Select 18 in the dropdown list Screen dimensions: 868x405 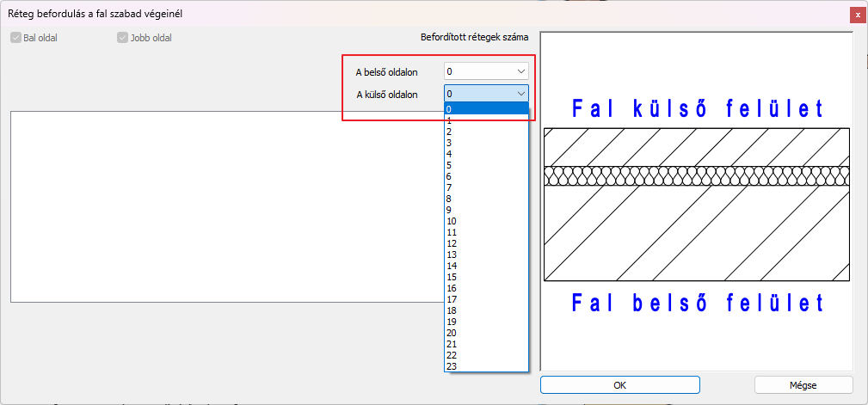click(x=485, y=310)
